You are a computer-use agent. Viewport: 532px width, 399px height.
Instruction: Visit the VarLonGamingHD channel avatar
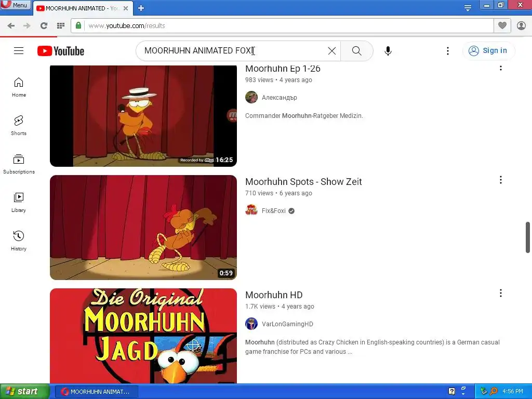(x=251, y=324)
